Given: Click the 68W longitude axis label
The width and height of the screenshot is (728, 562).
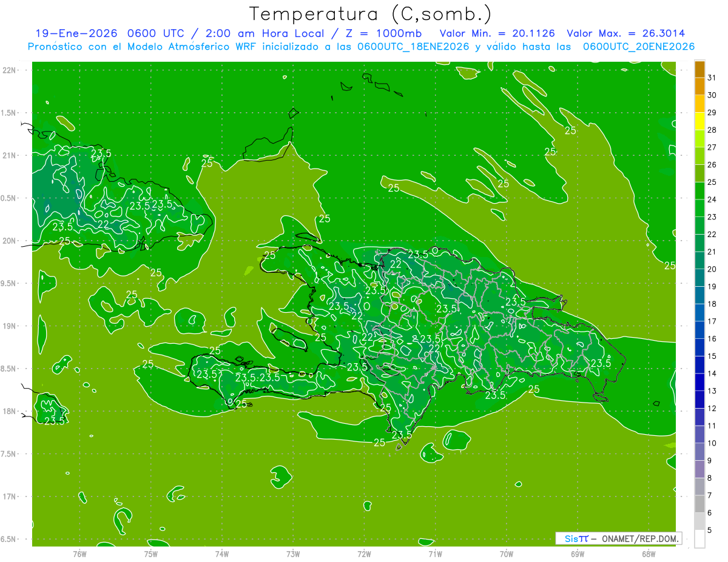Looking at the screenshot, I should (x=649, y=554).
